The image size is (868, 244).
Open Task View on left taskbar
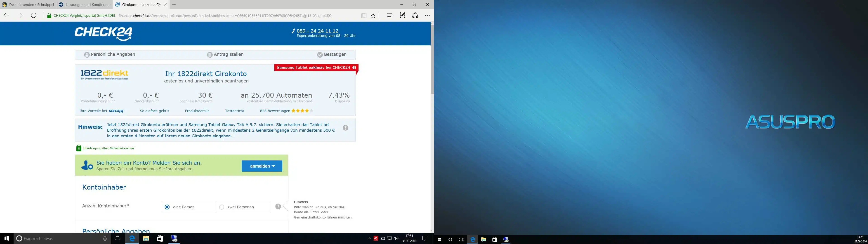[117, 238]
